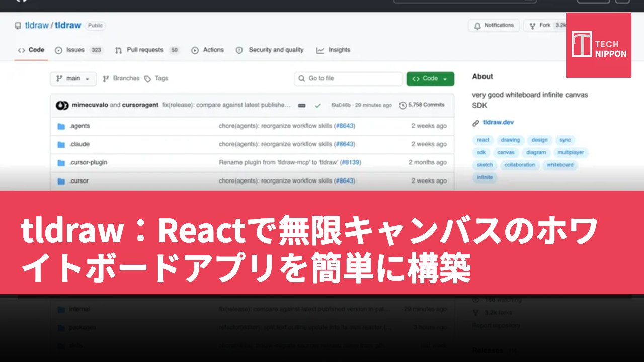This screenshot has width=644, height=362.
Task: Open the cursoragent author link
Action: tap(140, 105)
